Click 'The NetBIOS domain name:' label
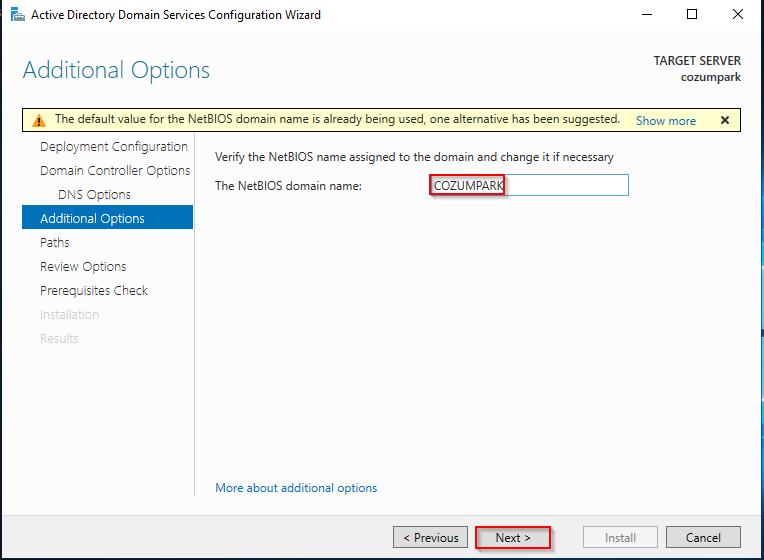Image resolution: width=764 pixels, height=560 pixels. point(288,186)
